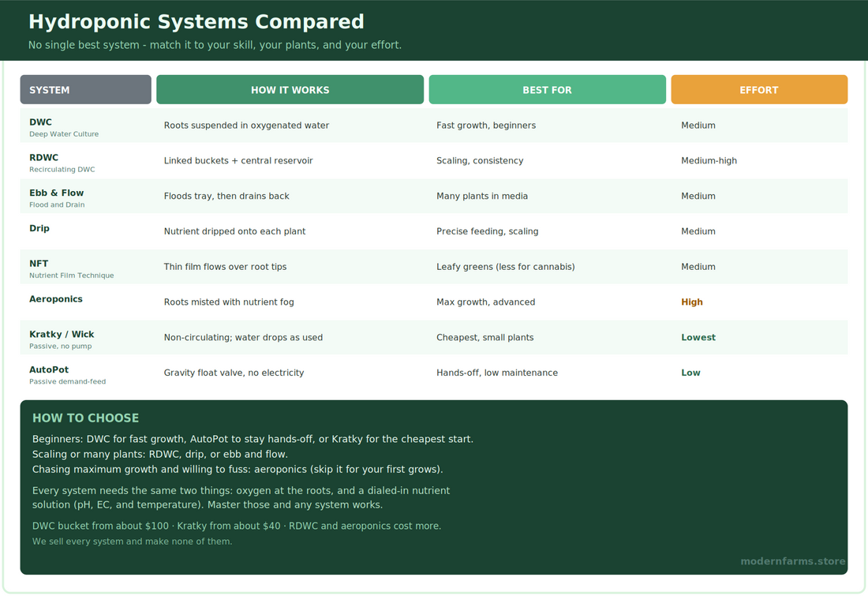Viewport: 868px width, 596px height.
Task: Click the EFFORT column header
Action: click(x=759, y=90)
